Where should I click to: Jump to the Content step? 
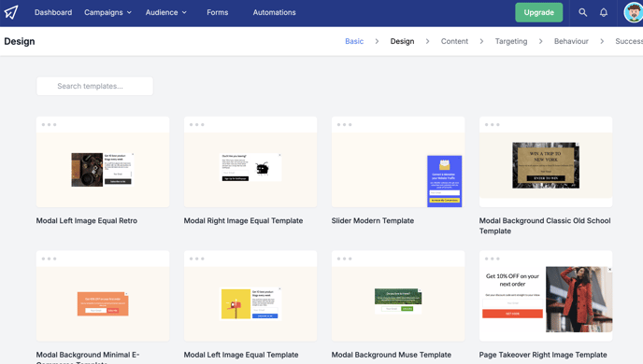tap(454, 41)
